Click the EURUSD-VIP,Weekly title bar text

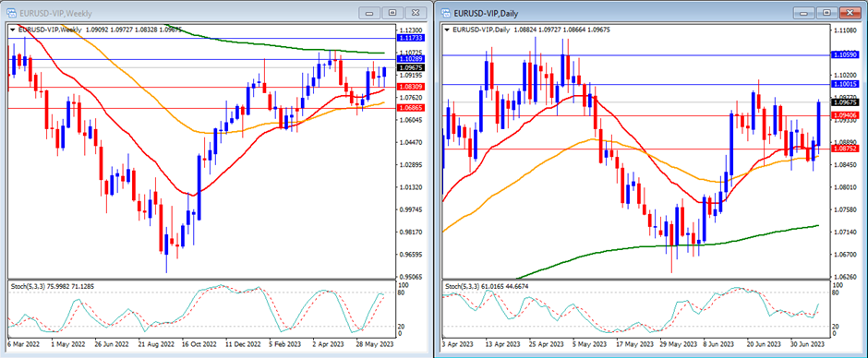tap(57, 13)
